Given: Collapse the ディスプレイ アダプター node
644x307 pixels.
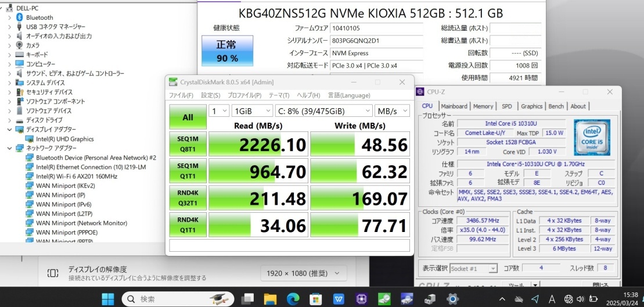Looking at the screenshot, I should [x=9, y=130].
